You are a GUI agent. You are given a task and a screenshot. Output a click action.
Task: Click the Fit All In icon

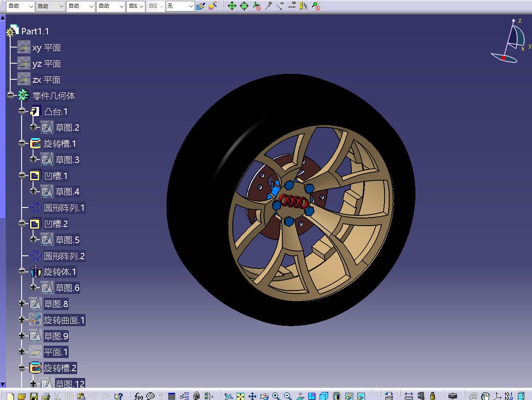[240, 396]
